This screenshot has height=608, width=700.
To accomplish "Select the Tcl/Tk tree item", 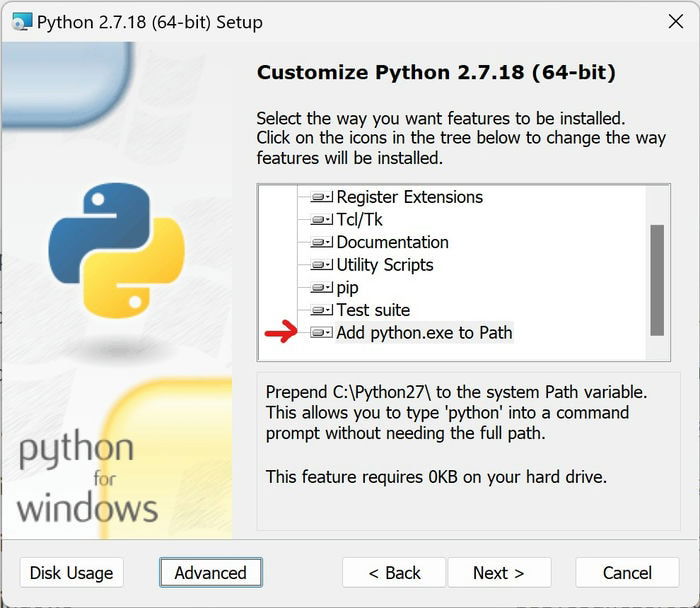I will tap(359, 220).
